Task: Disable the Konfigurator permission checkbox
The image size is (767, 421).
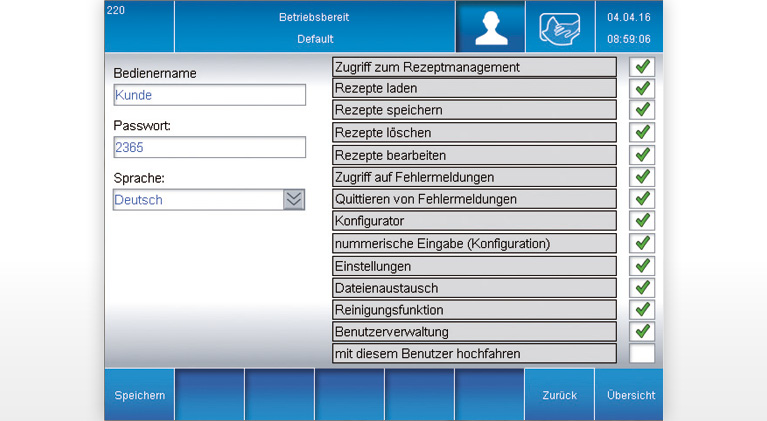Action: point(642,221)
